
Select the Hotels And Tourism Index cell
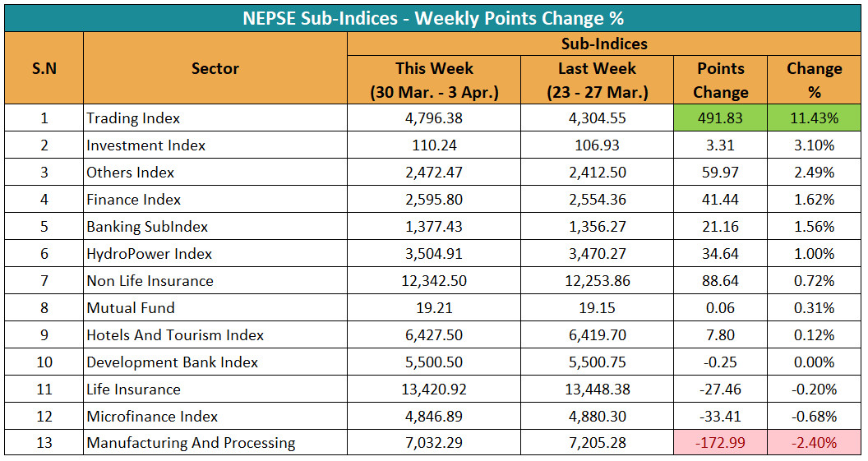(175, 335)
